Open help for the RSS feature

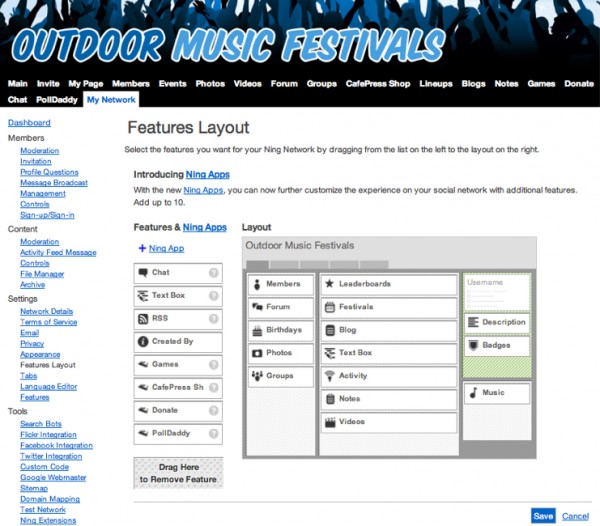pyautogui.click(x=214, y=319)
